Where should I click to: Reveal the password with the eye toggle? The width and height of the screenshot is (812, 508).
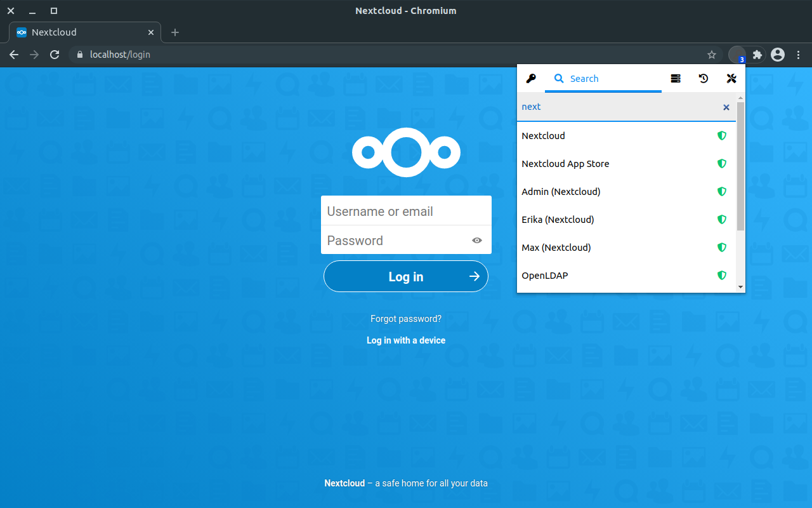(476, 241)
